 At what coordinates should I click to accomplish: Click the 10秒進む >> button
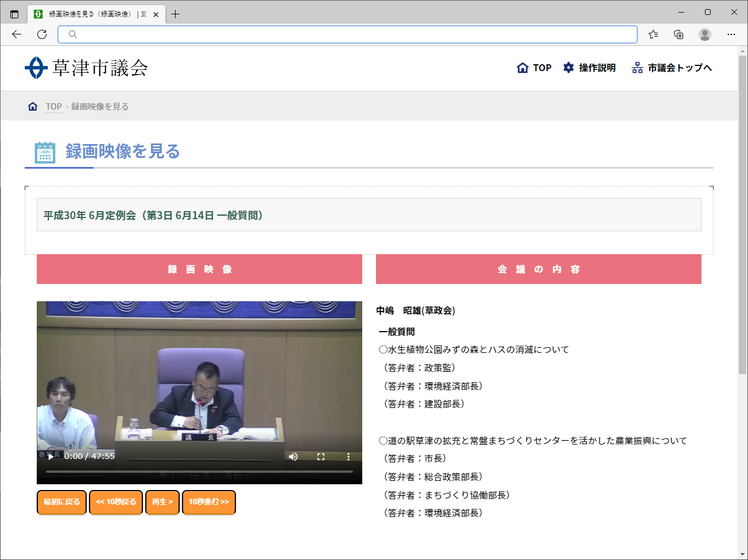point(209,502)
